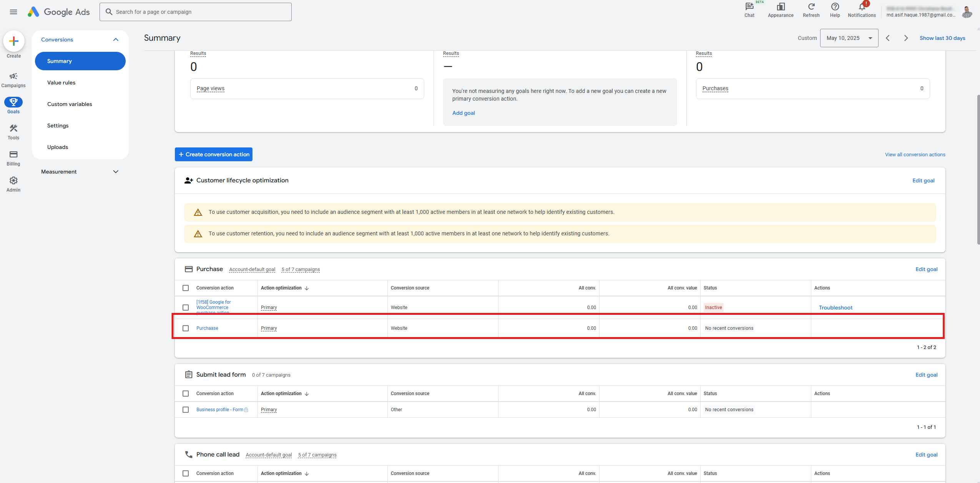
Task: Open the Tools sidebar icon
Action: point(13,132)
